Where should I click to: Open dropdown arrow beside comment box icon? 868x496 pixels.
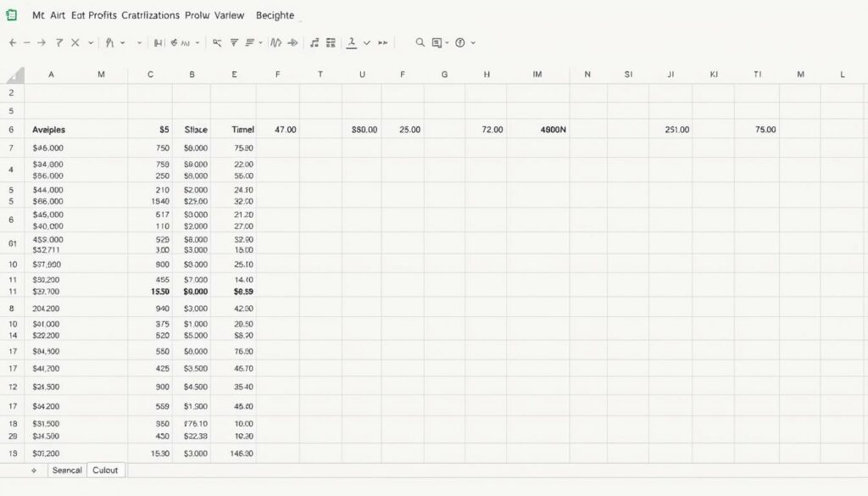coord(447,42)
